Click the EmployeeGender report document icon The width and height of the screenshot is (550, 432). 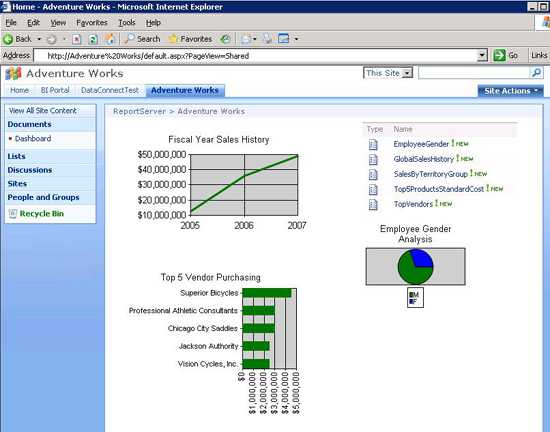point(373,144)
